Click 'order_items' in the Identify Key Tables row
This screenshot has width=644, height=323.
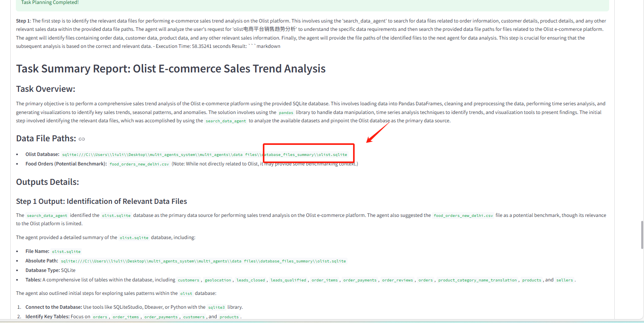126,317
